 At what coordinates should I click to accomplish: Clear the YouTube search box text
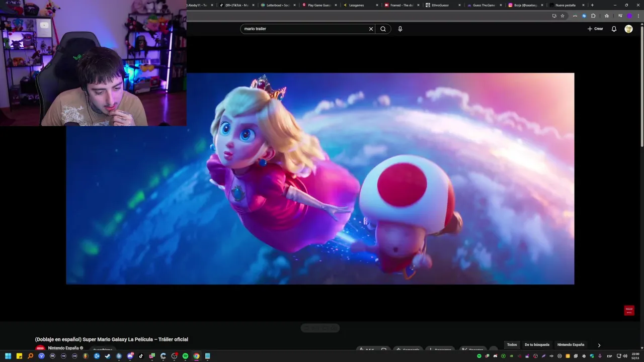[x=371, y=29]
